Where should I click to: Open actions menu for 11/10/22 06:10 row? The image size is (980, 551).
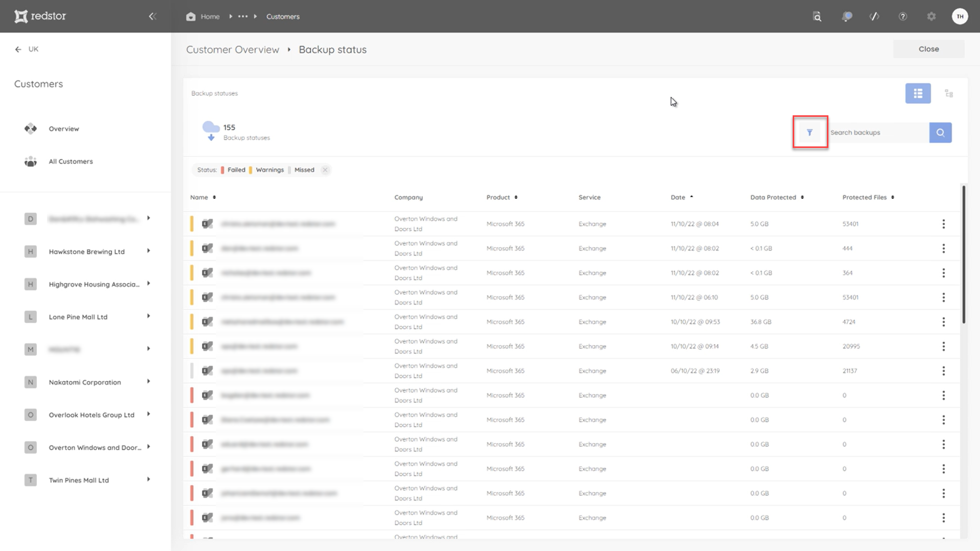pyautogui.click(x=943, y=297)
